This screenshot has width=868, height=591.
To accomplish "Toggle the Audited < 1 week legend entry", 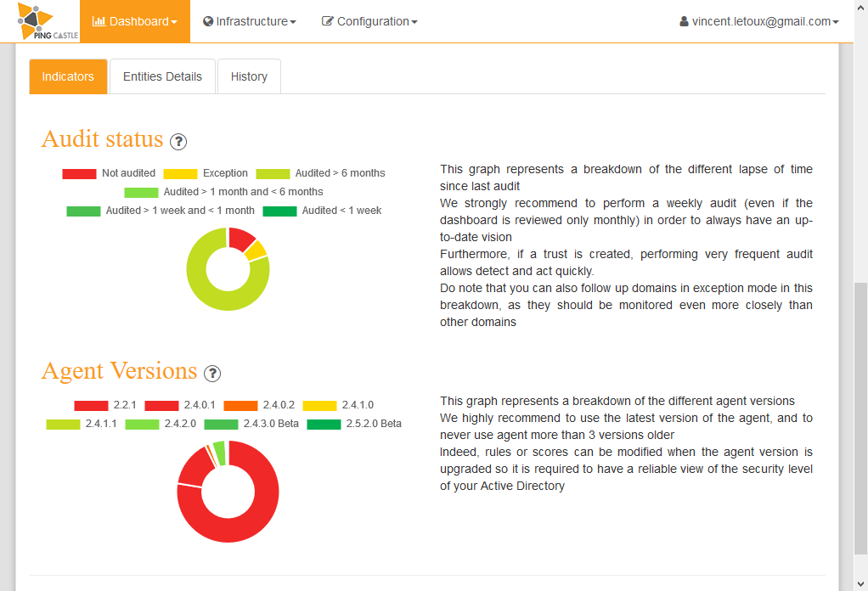I will tap(322, 211).
